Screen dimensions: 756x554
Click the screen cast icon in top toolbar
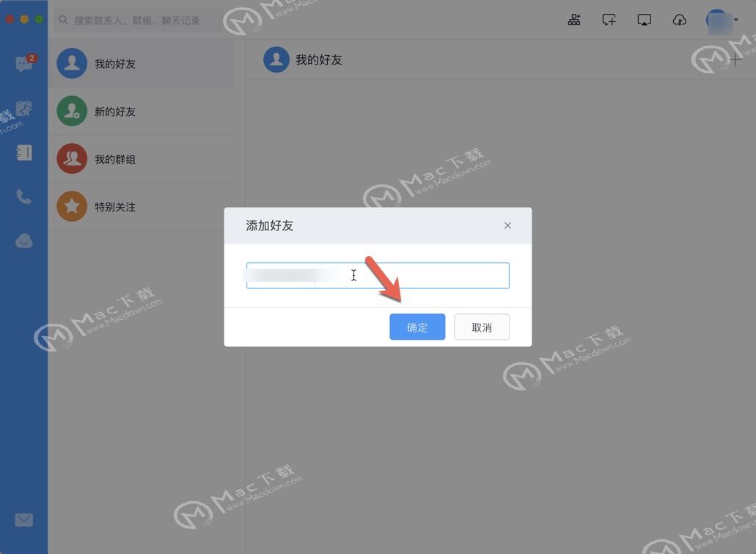coord(644,20)
